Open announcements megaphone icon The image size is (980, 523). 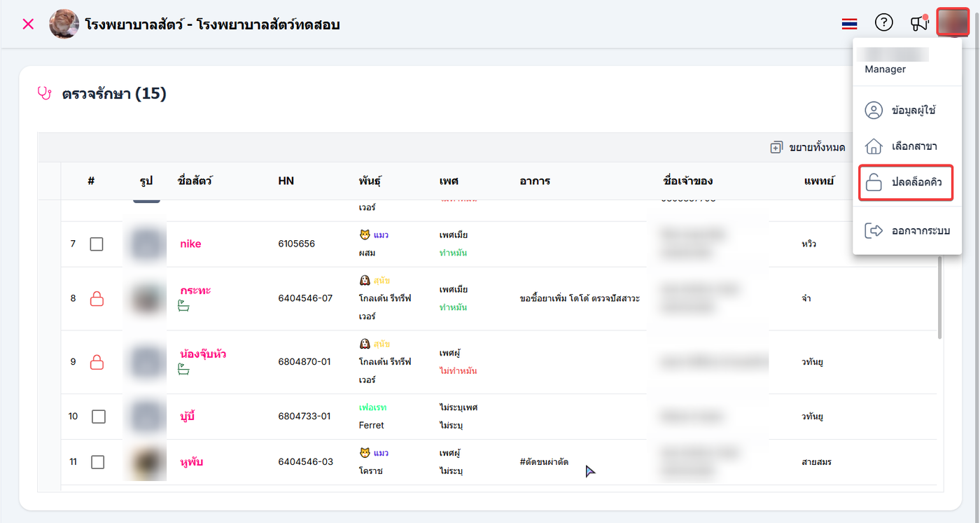pos(919,24)
